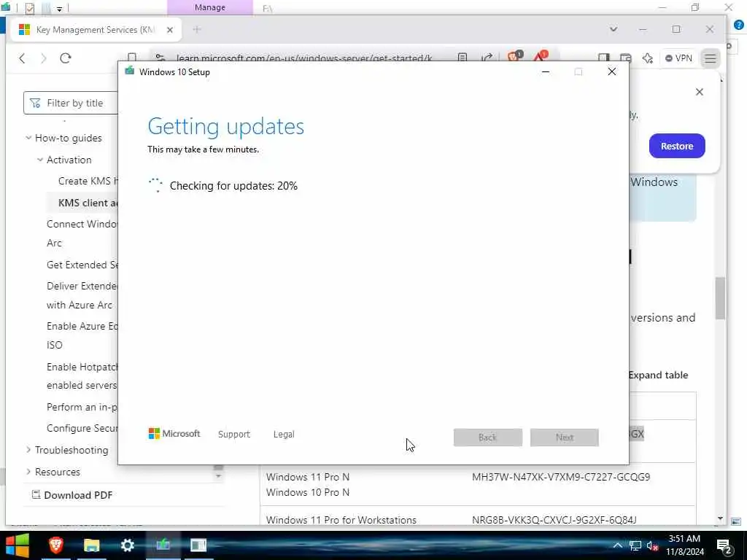Reload the page with refresh icon
Screen dimensions: 747x560
pyautogui.click(x=65, y=58)
